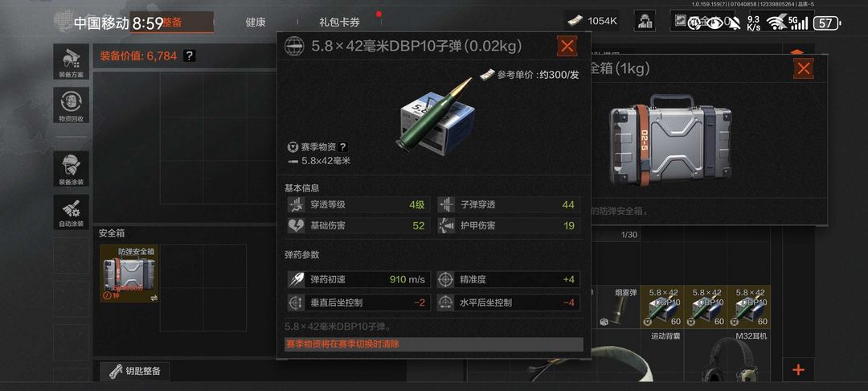868x391 pixels.
Task: Close the 安全箱 detail popup
Action: pos(803,68)
